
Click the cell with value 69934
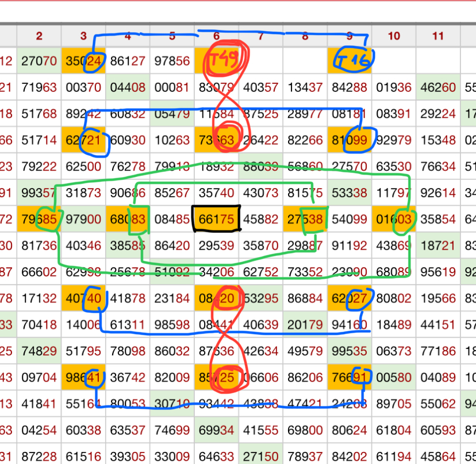[216, 429]
